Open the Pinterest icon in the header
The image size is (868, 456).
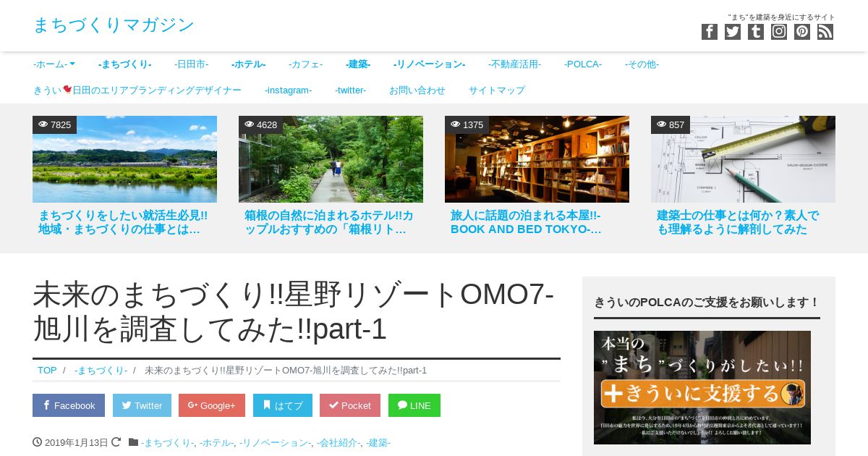802,32
